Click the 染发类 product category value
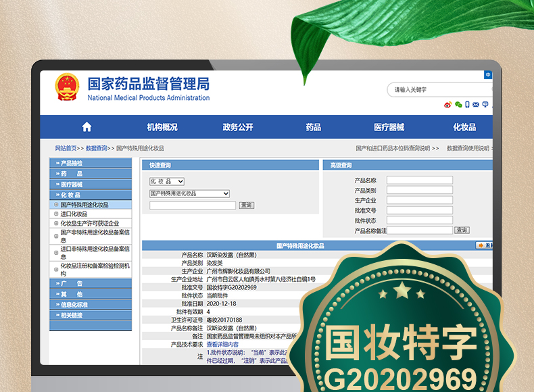Image resolution: width=534 pixels, height=392 pixels. [214, 263]
